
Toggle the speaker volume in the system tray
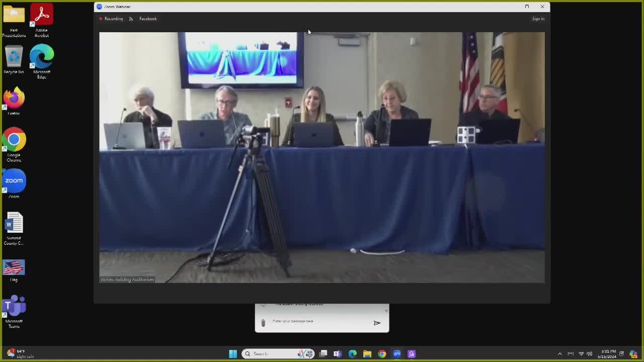(x=589, y=354)
